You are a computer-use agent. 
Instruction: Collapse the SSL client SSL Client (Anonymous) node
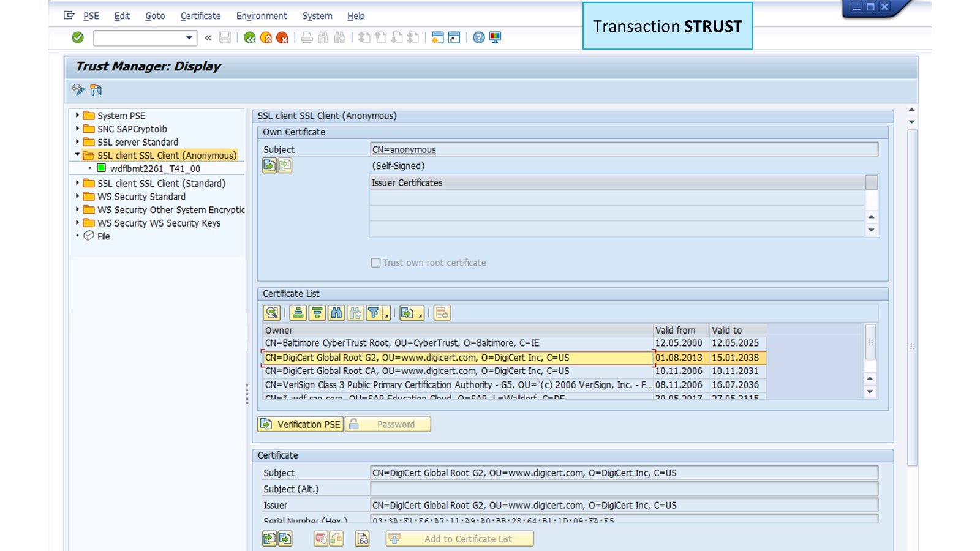pyautogui.click(x=78, y=155)
